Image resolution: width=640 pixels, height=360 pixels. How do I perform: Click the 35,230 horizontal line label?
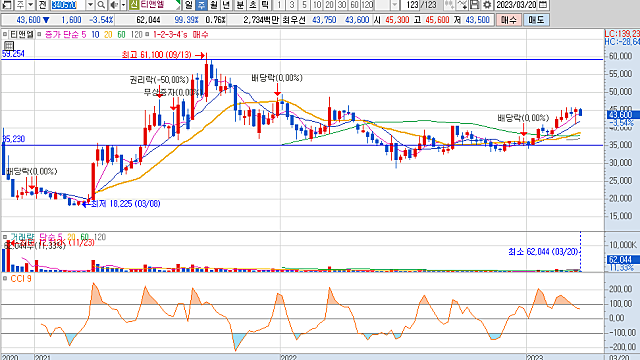[13, 139]
